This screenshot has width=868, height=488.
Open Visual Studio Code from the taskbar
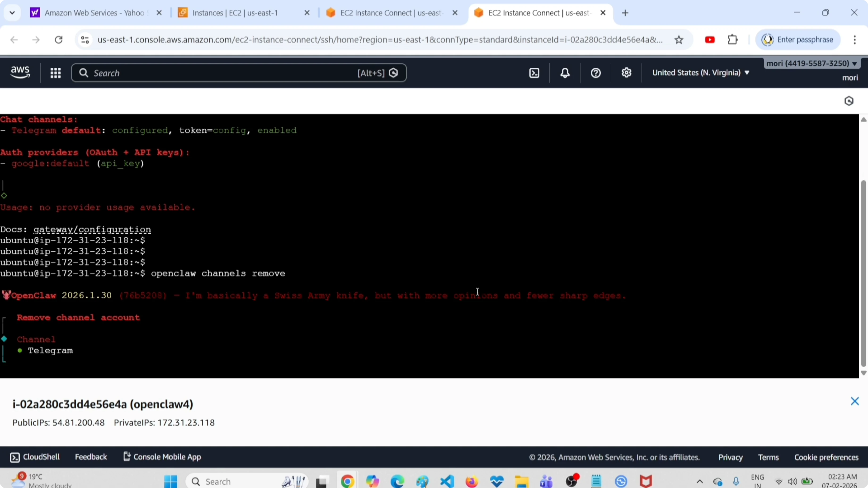click(447, 481)
